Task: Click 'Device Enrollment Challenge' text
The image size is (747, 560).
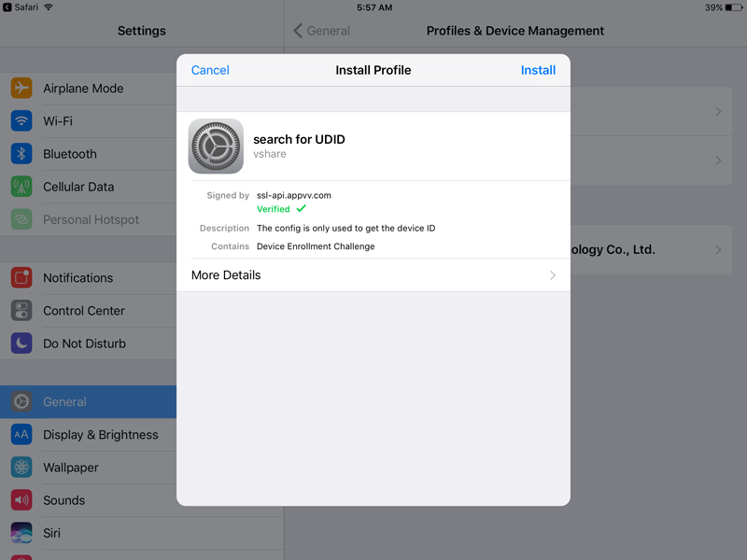Action: pos(316,246)
